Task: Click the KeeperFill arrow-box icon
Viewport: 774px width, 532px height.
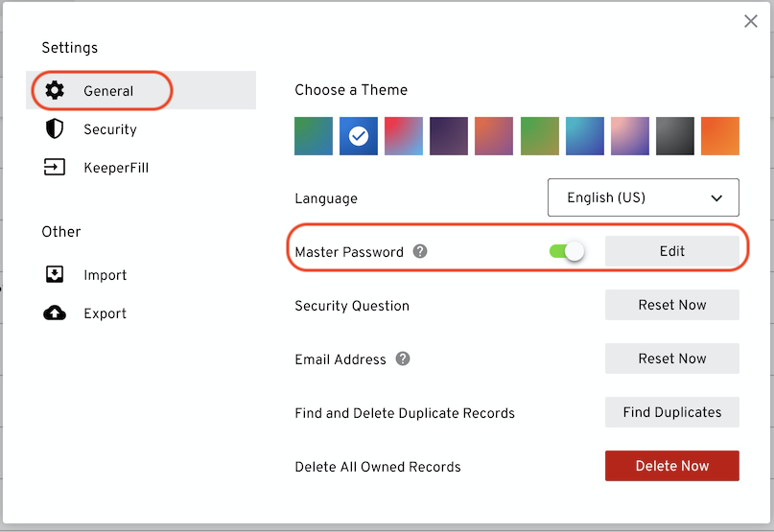Action: [x=55, y=167]
